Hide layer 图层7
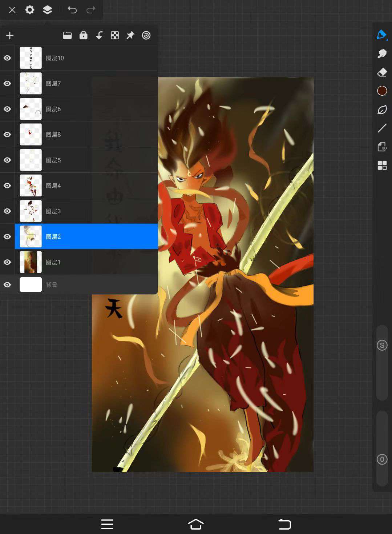 7,83
